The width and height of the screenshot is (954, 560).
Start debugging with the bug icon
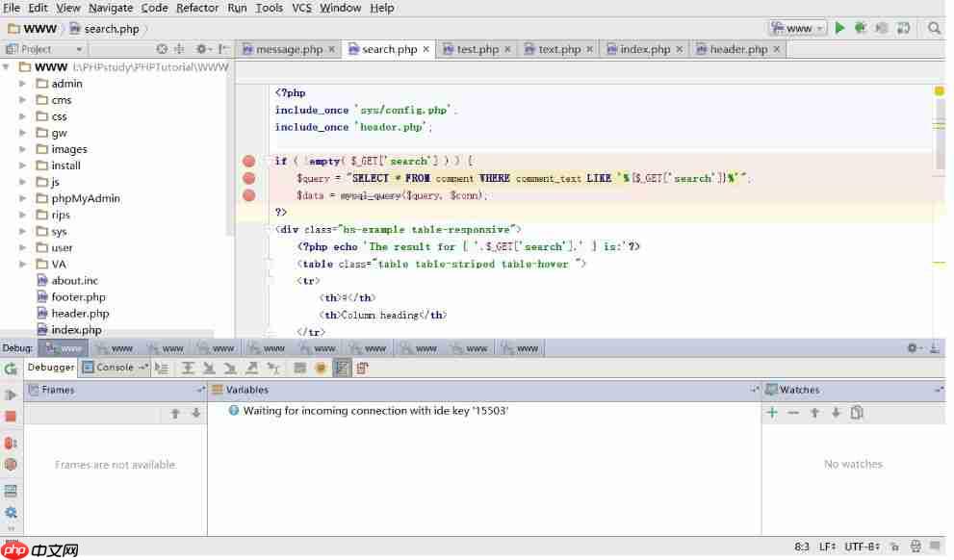coord(860,28)
